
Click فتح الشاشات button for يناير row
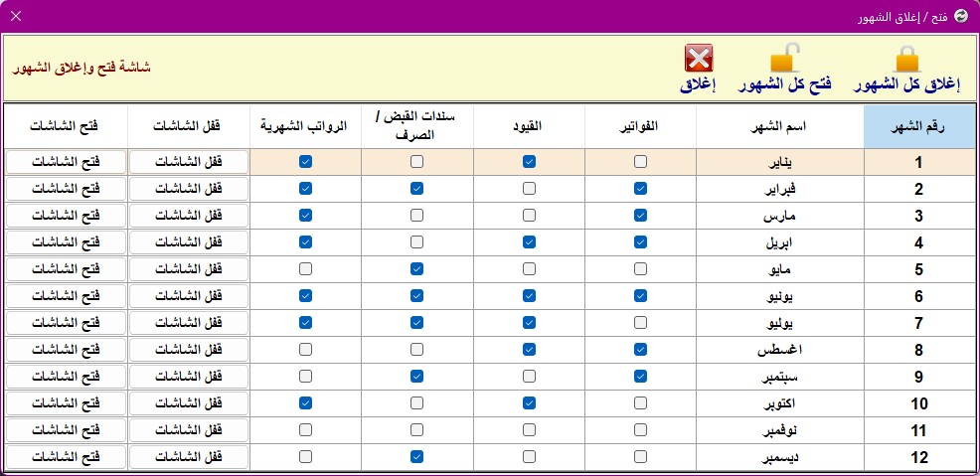(x=67, y=162)
